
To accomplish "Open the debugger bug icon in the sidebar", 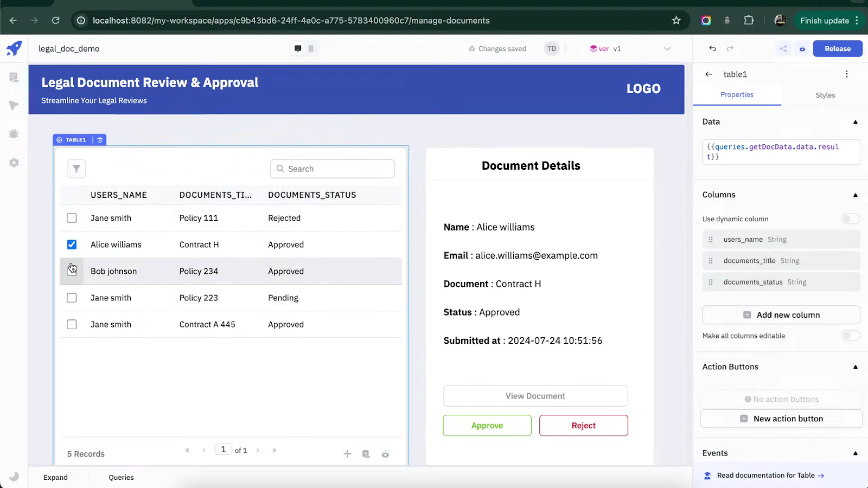I will pyautogui.click(x=14, y=133).
